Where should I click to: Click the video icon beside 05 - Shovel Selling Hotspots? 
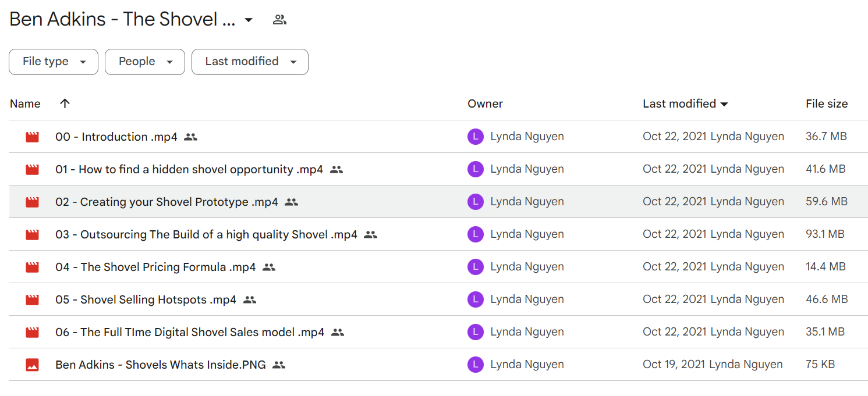coord(32,300)
